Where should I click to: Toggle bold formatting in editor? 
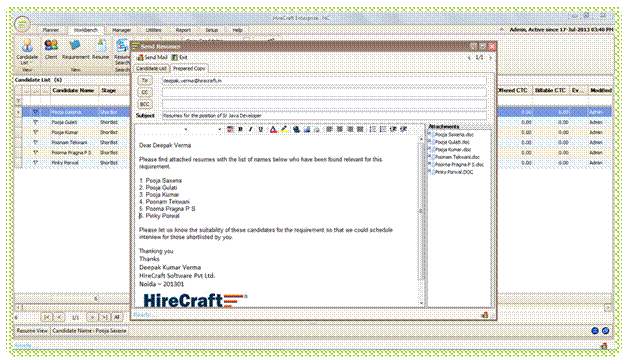240,129
